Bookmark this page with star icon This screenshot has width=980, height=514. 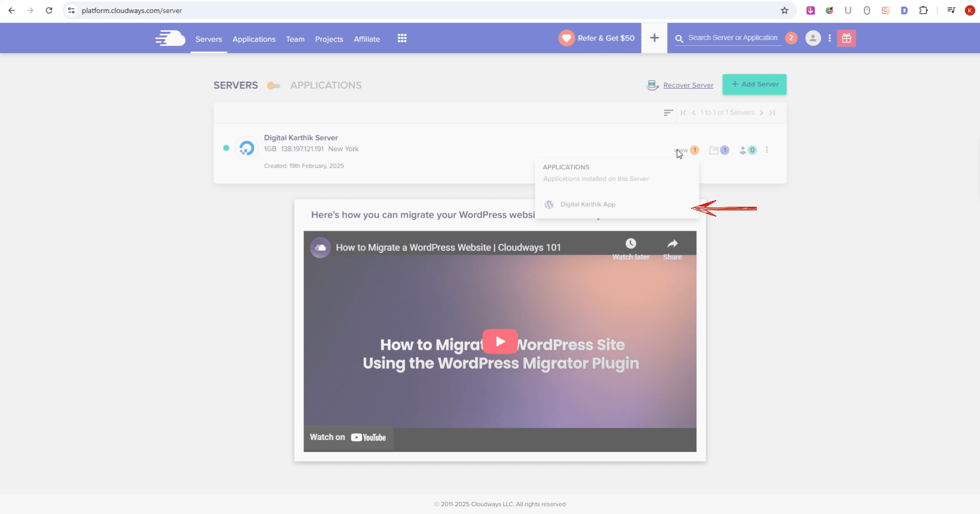784,10
